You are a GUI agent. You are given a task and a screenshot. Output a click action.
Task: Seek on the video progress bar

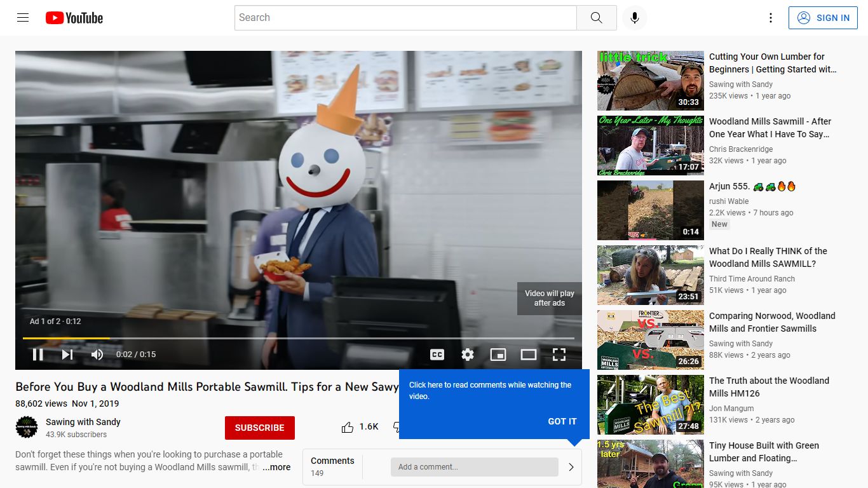(299, 338)
